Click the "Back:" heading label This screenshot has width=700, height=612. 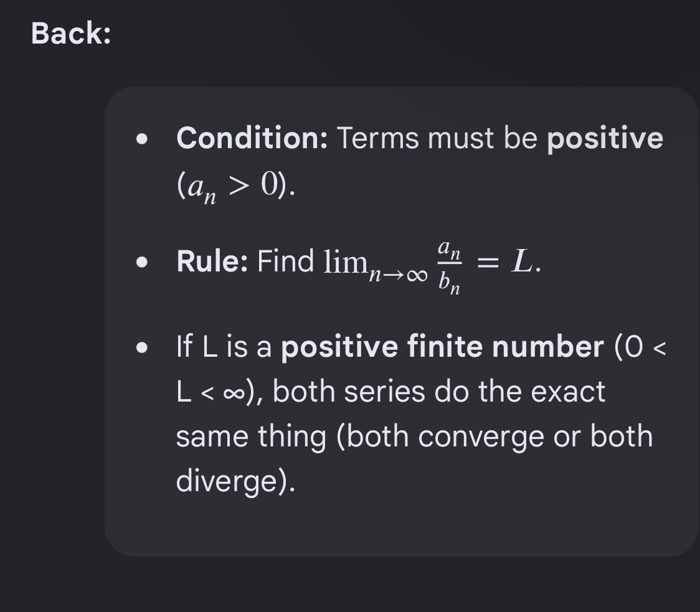coord(71,34)
